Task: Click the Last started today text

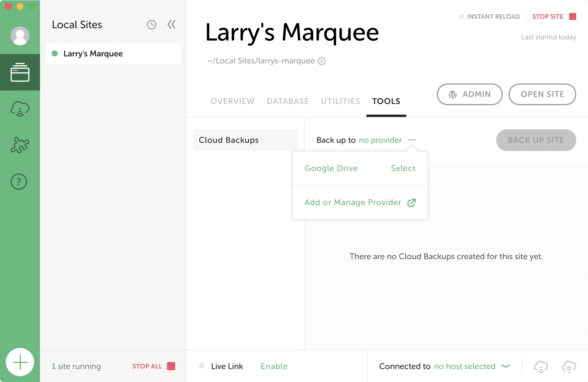Action: click(549, 37)
